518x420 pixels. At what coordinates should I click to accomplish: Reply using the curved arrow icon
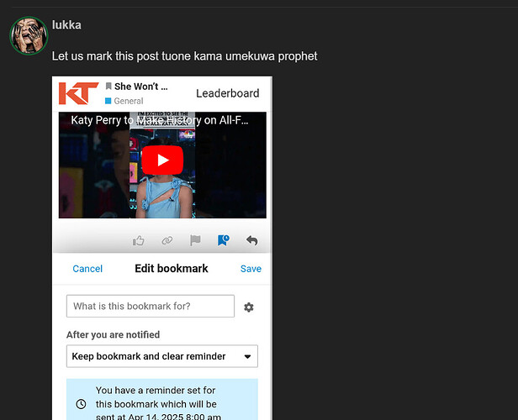252,240
